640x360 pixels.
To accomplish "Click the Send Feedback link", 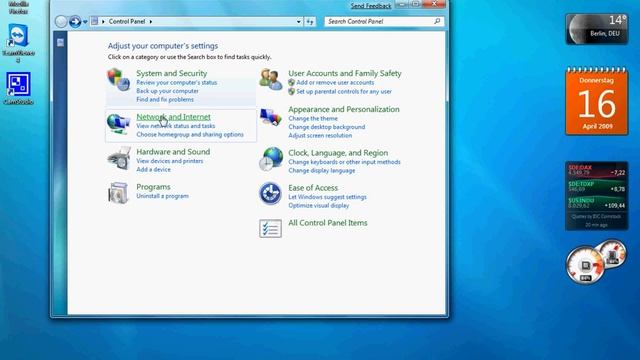I will pos(371,6).
